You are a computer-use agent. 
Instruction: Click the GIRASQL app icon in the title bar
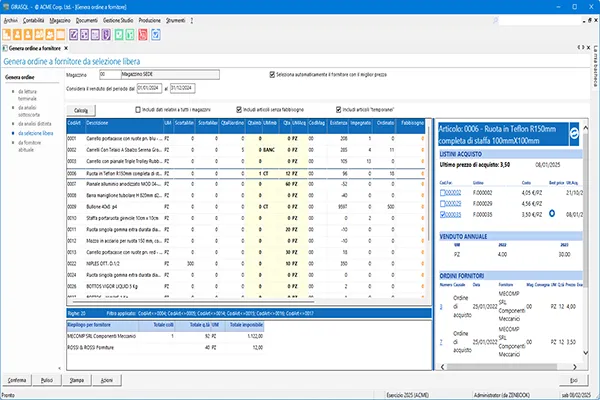tap(6, 7)
